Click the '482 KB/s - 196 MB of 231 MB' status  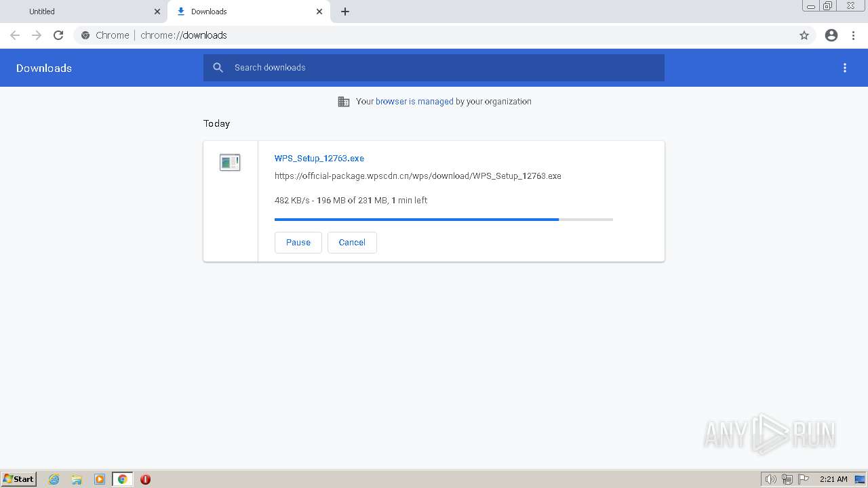[x=351, y=201]
